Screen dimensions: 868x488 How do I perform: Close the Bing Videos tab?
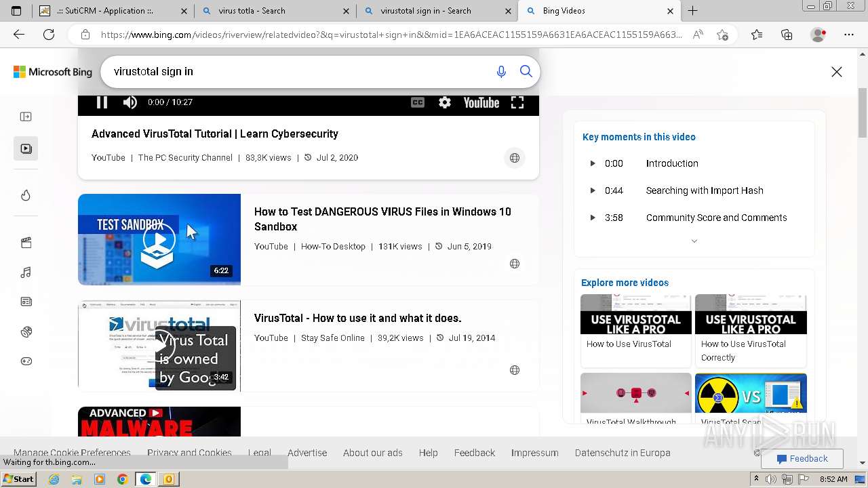coord(670,11)
